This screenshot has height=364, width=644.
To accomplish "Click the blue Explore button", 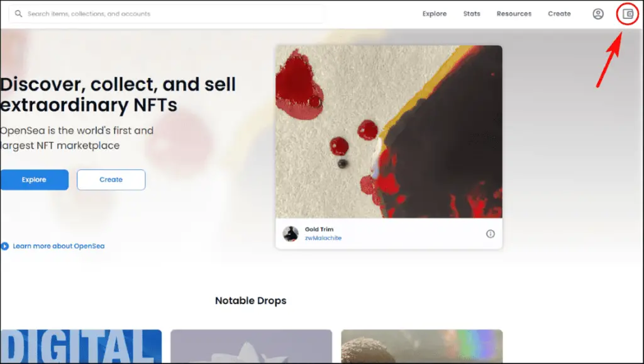I will tap(34, 179).
